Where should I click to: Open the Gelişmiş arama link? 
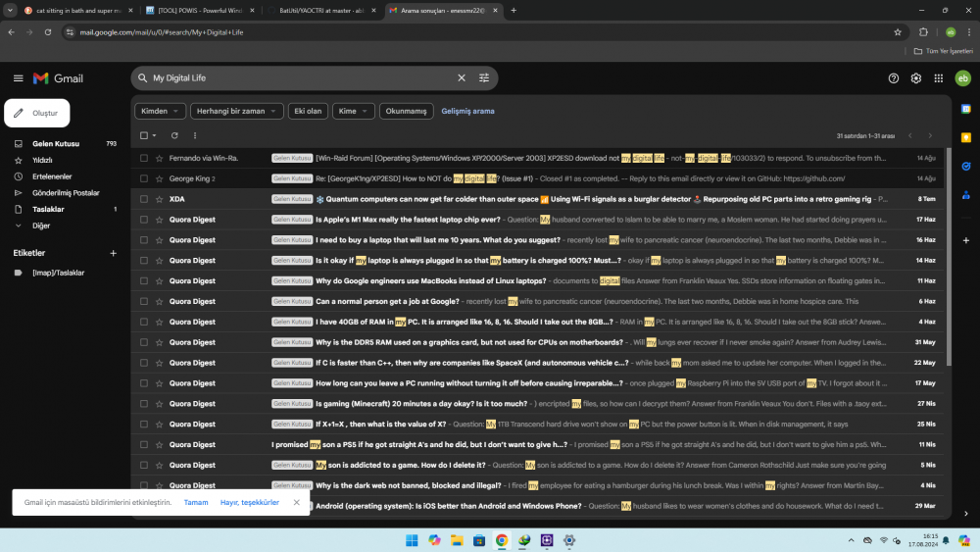tap(467, 111)
